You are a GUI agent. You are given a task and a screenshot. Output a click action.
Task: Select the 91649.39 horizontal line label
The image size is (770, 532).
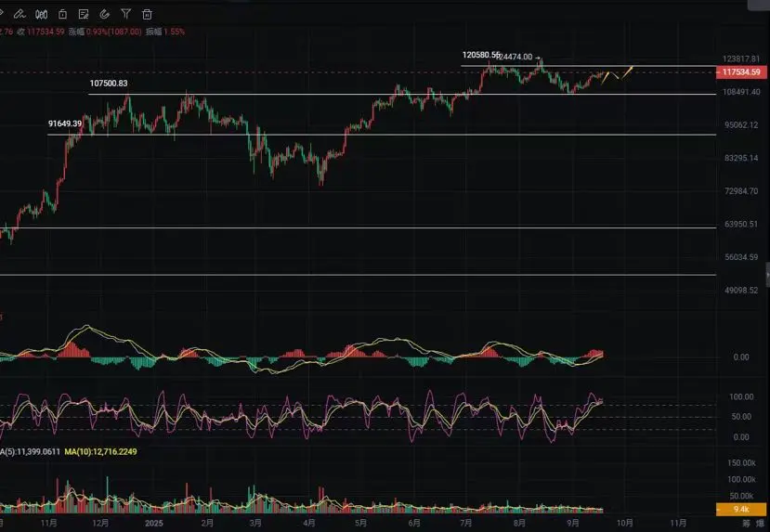(65, 123)
